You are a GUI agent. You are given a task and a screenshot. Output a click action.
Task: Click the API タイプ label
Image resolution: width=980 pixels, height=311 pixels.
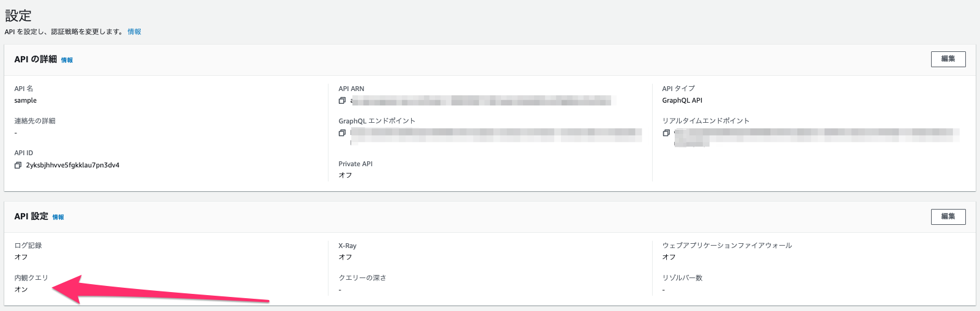(678, 89)
